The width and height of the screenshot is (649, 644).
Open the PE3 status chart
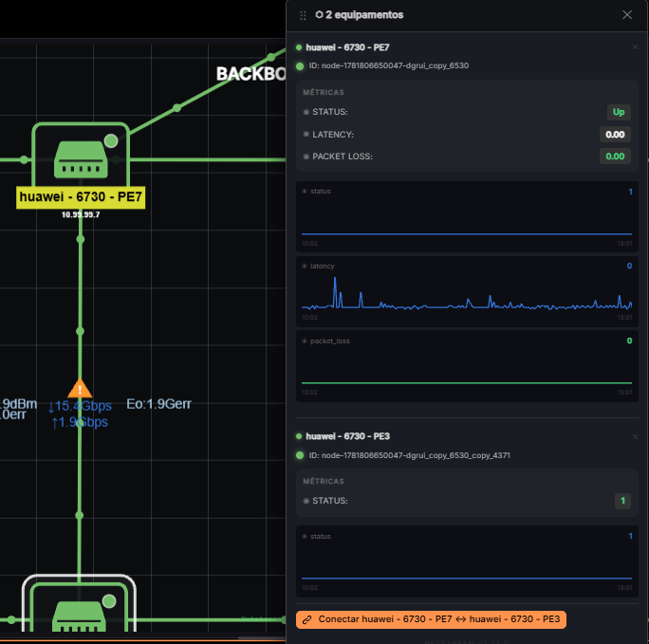click(467, 561)
